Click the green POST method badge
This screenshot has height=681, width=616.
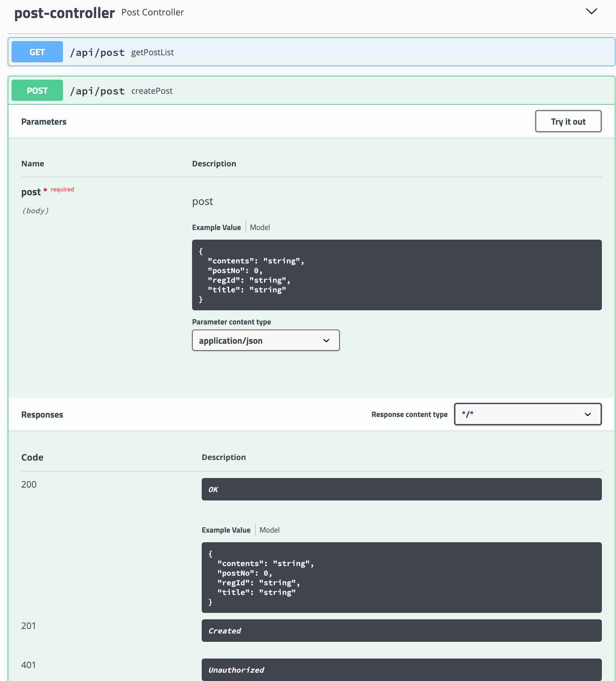[x=37, y=91]
